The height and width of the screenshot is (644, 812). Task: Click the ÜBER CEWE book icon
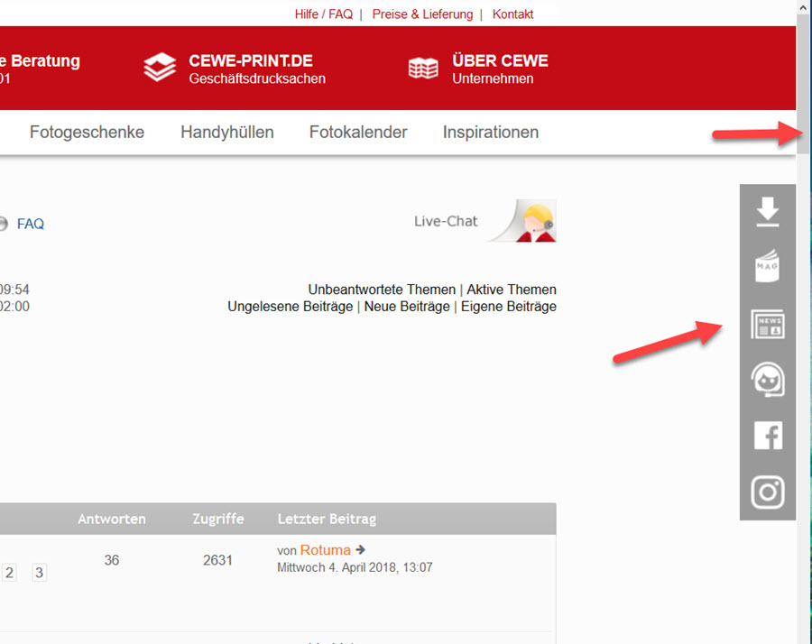pos(423,69)
